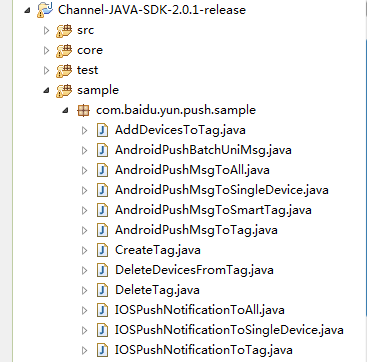Expand the core folder arrow

(x=46, y=51)
